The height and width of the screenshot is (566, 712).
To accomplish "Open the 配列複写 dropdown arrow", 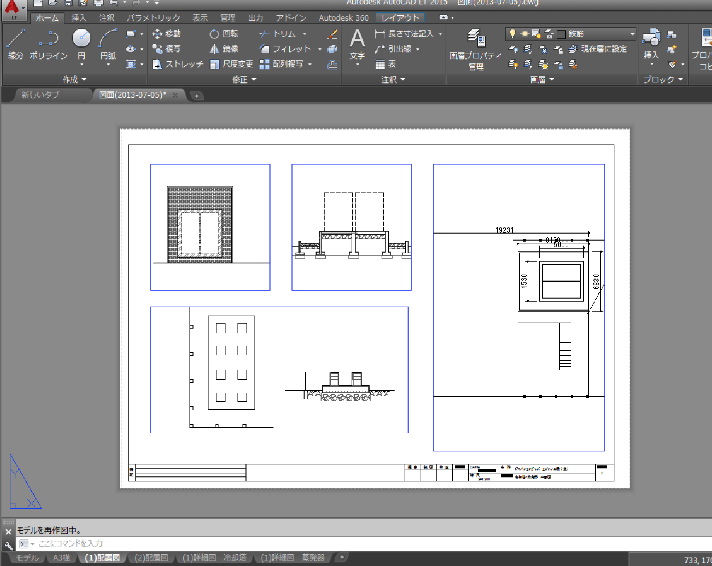I will (310, 64).
